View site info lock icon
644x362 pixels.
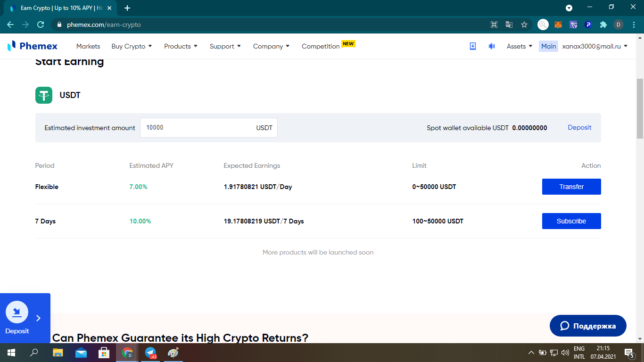click(x=59, y=25)
